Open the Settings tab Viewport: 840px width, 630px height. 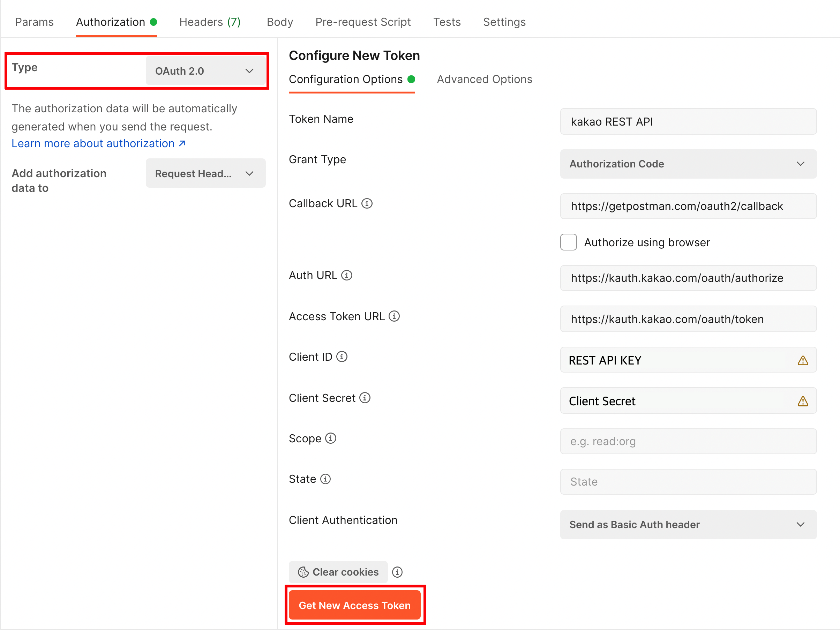(x=504, y=22)
